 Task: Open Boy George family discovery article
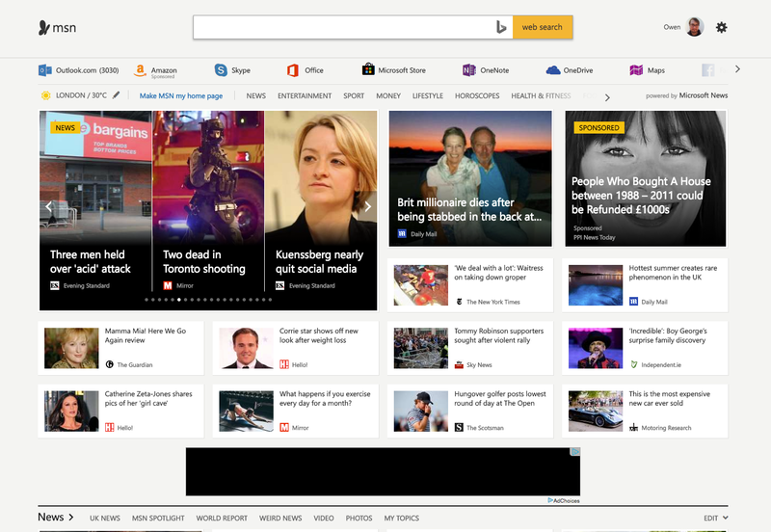click(645, 348)
